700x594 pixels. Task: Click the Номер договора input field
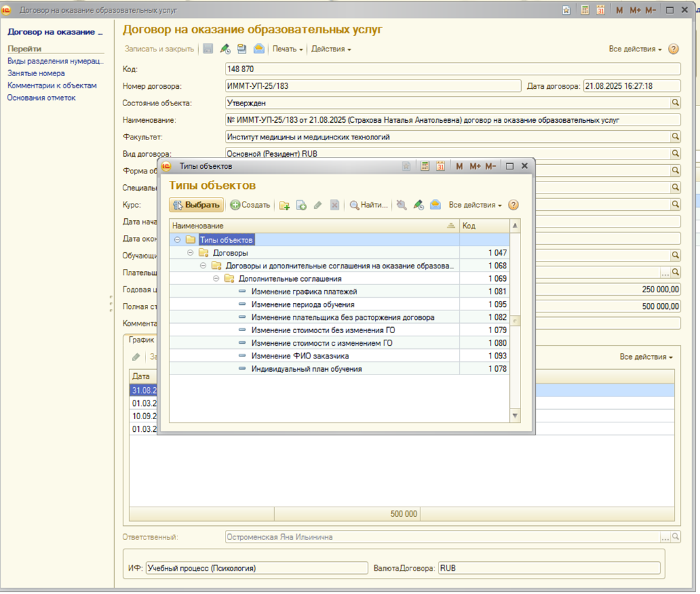[x=373, y=86]
